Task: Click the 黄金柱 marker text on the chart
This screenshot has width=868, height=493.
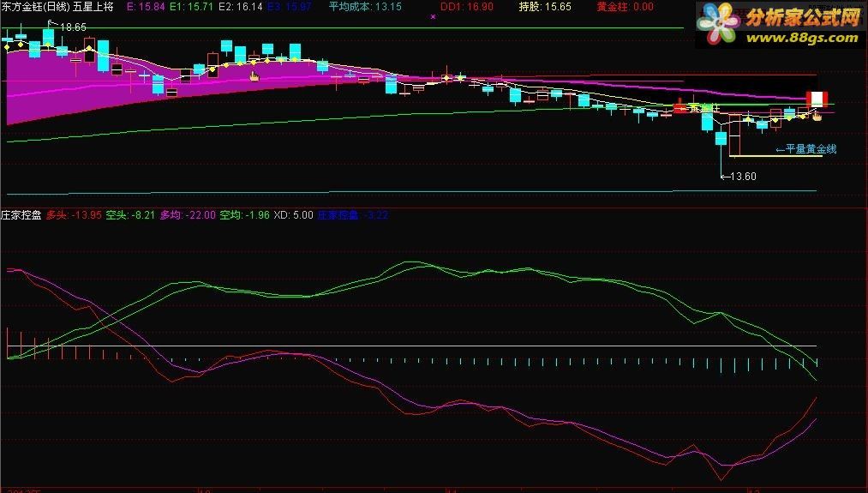Action: pyautogui.click(x=702, y=107)
